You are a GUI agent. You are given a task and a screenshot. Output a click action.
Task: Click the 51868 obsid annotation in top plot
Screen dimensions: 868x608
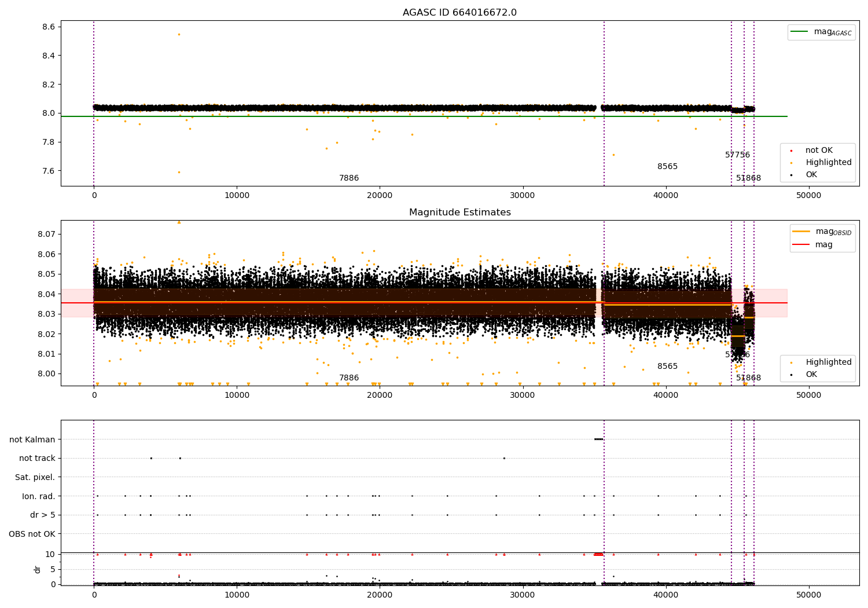pos(749,178)
